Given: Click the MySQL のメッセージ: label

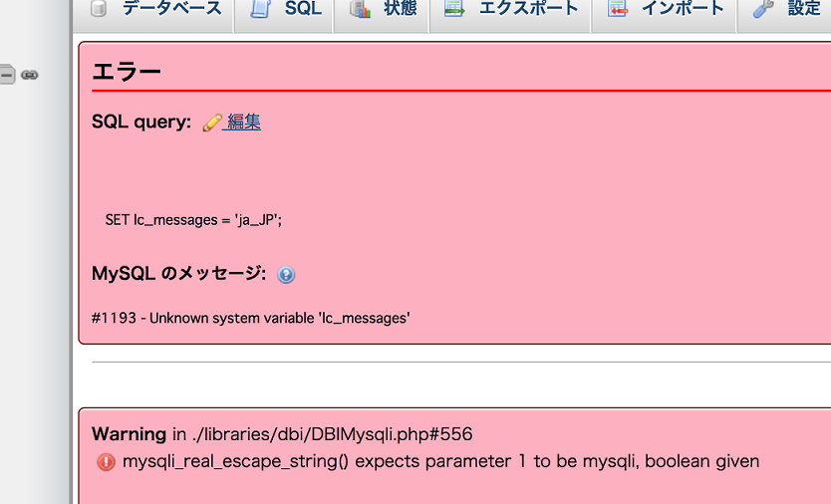Looking at the screenshot, I should 178,274.
